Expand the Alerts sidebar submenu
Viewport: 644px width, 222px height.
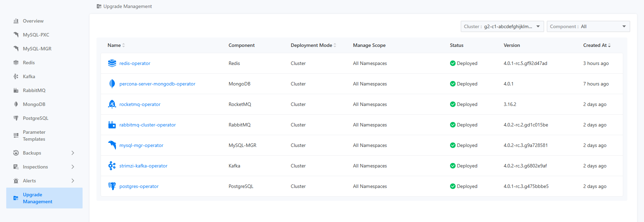pos(73,181)
